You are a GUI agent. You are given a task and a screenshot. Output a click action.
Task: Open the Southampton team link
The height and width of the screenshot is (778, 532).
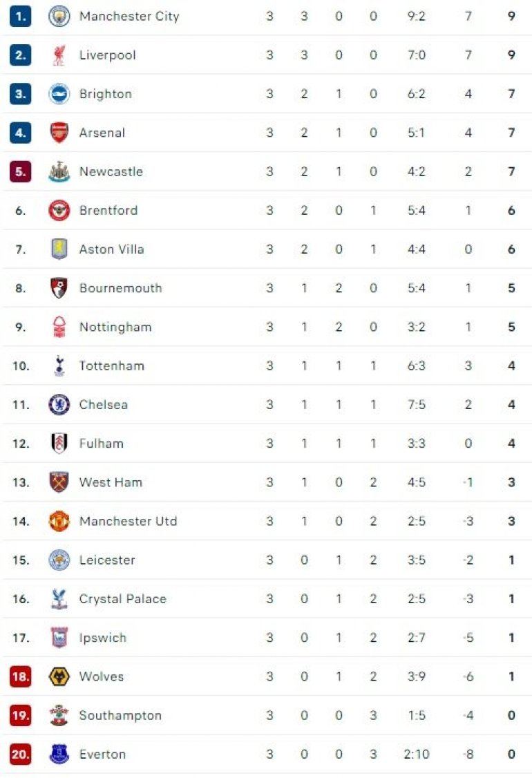120,715
